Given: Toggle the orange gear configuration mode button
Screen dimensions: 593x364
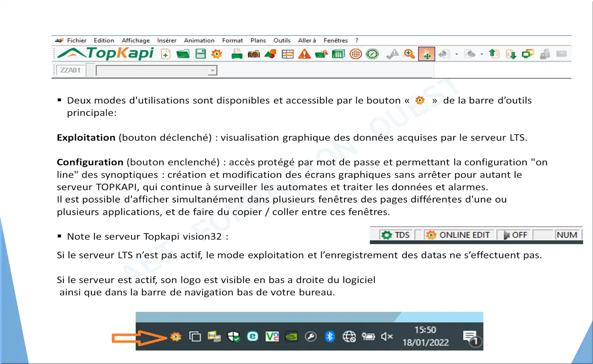Looking at the screenshot, I should [217, 54].
